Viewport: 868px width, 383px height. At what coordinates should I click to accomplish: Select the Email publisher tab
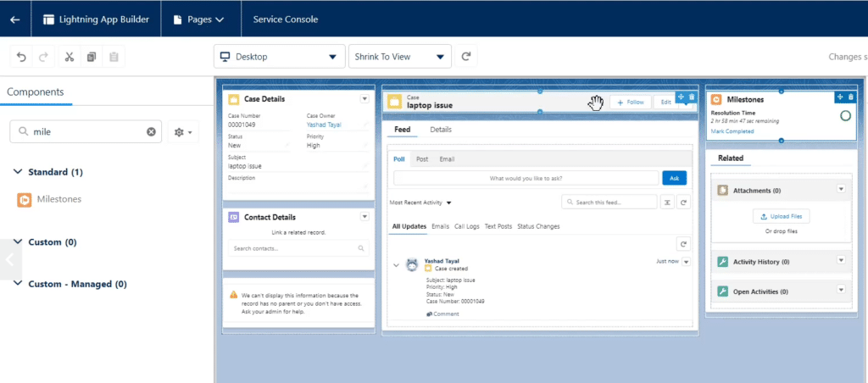tap(447, 158)
